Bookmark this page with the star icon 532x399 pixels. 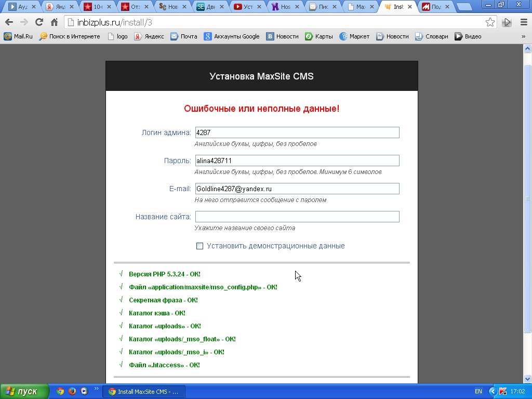pos(490,22)
